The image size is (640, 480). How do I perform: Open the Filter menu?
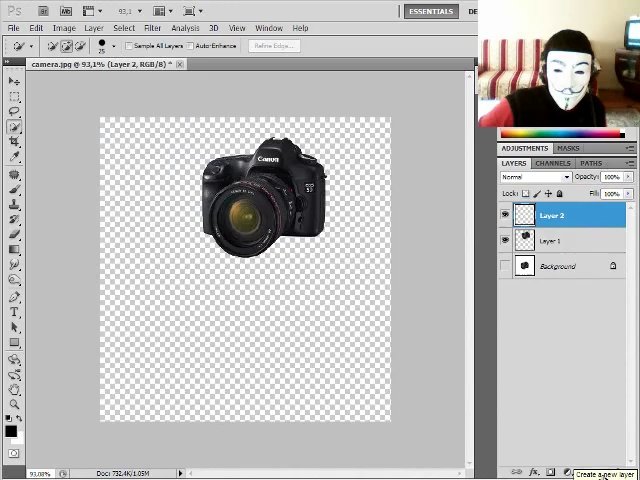coord(152,28)
